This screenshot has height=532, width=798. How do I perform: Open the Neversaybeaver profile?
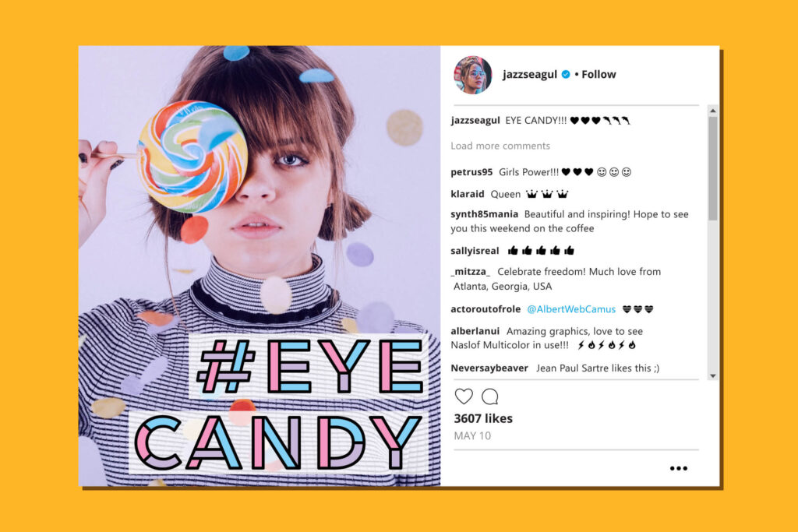(x=489, y=368)
